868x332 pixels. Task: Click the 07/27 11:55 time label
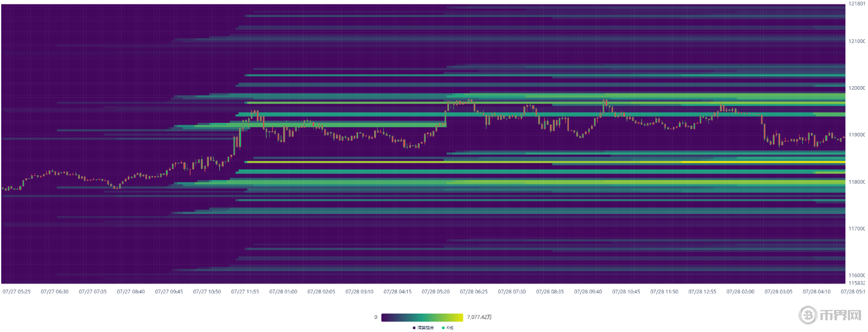(245, 292)
